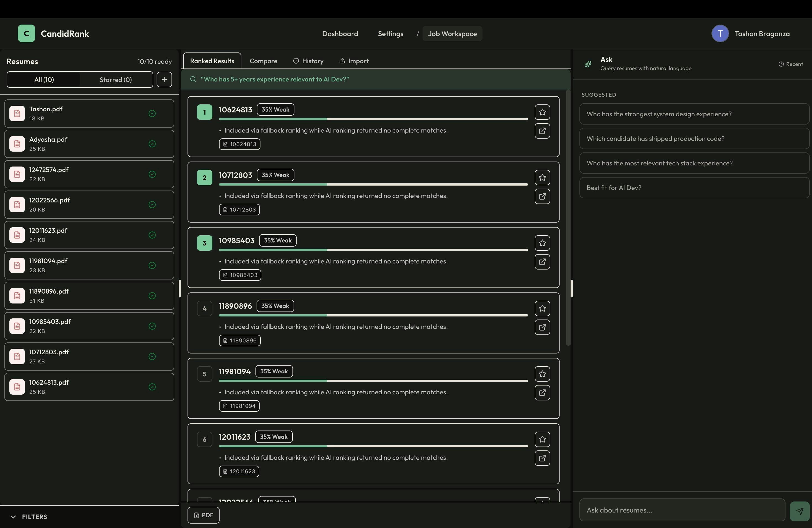Image resolution: width=812 pixels, height=528 pixels.
Task: Select the All (10) resumes filter
Action: click(x=44, y=80)
